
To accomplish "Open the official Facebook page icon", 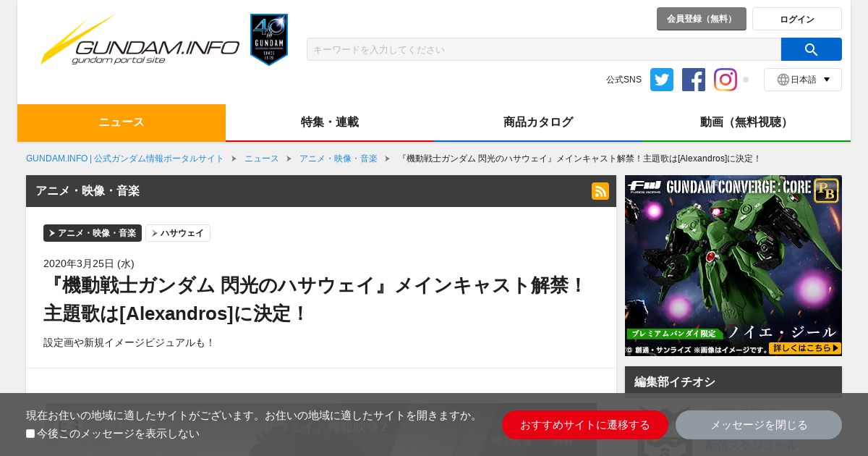I will (x=694, y=80).
